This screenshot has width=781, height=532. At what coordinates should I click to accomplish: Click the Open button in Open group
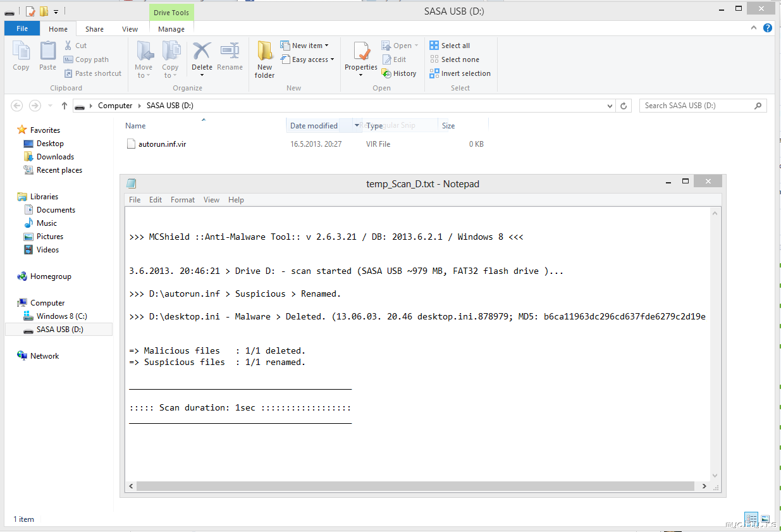400,46
